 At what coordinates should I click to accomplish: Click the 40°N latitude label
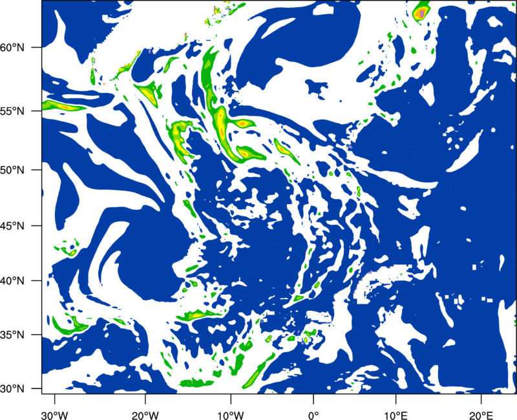click(x=12, y=281)
